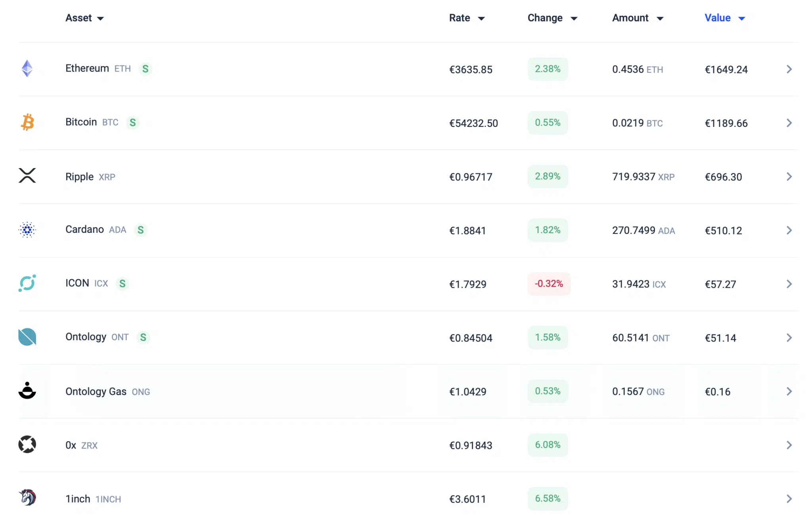The image size is (812, 523).
Task: Click the Bitcoin value €1189.66
Action: tap(726, 123)
